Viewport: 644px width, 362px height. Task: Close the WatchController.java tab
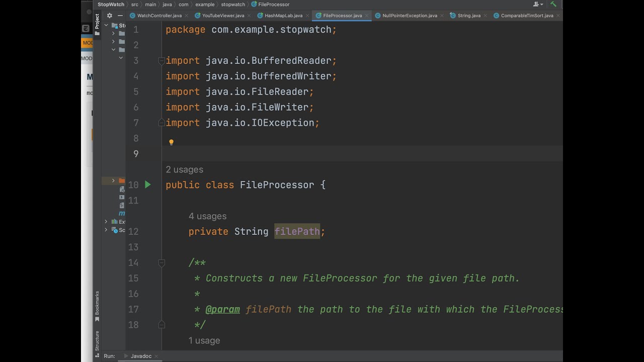tap(187, 16)
